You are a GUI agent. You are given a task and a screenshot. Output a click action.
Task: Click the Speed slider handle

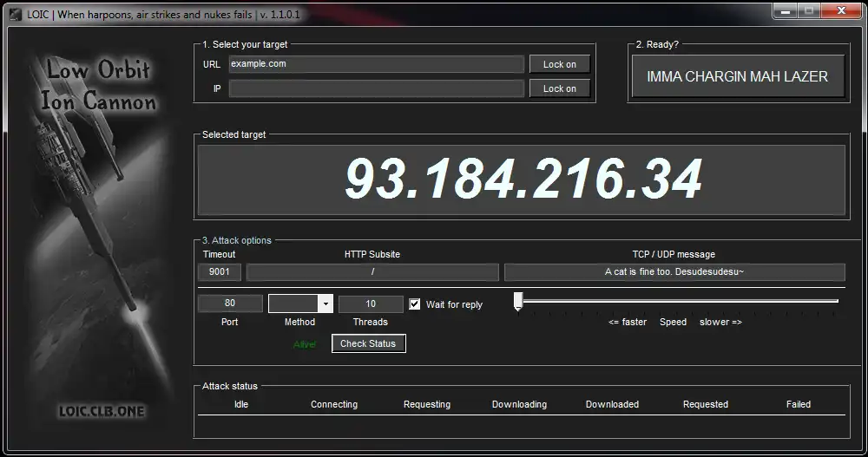click(x=518, y=302)
